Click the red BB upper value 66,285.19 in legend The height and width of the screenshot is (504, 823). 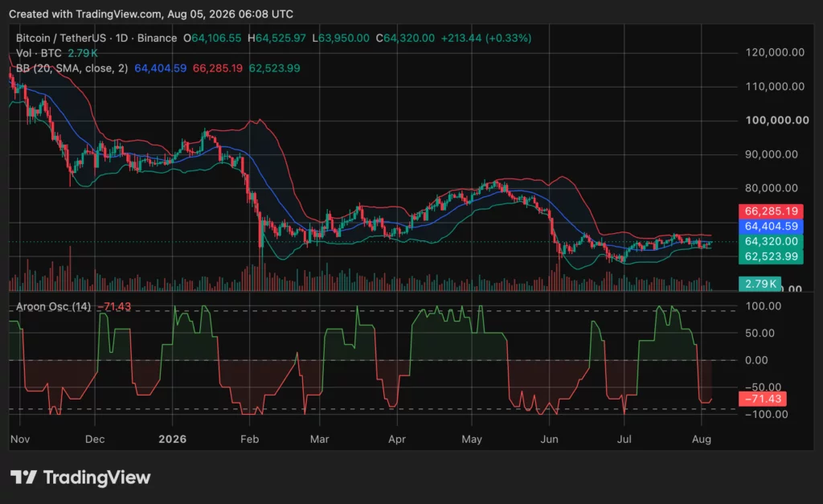pos(218,68)
